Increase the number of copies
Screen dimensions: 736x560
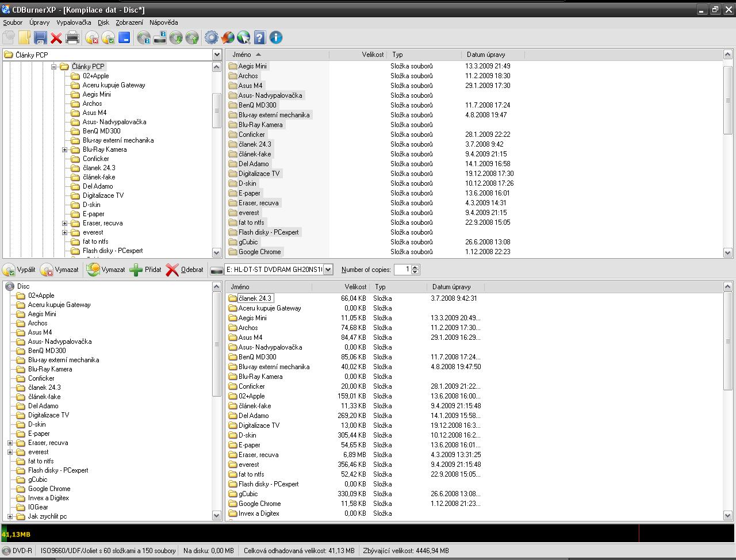(416, 267)
